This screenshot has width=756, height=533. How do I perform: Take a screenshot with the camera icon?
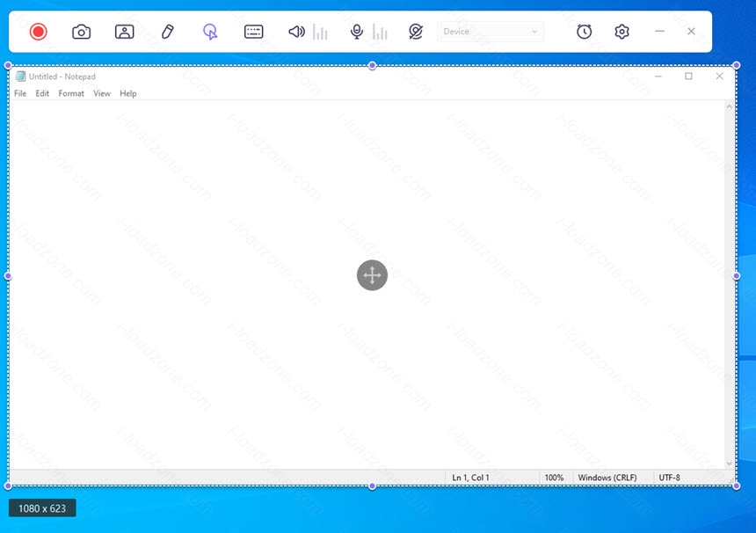pos(81,32)
